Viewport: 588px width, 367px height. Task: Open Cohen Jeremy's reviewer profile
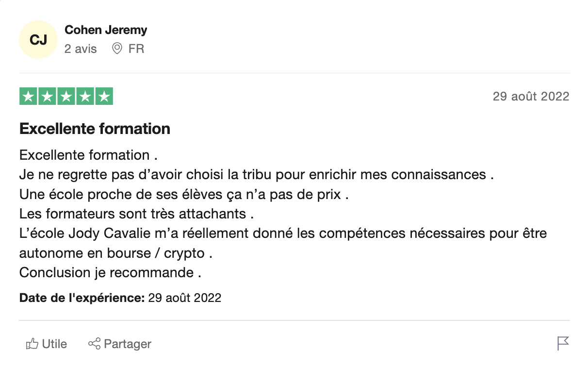click(106, 30)
